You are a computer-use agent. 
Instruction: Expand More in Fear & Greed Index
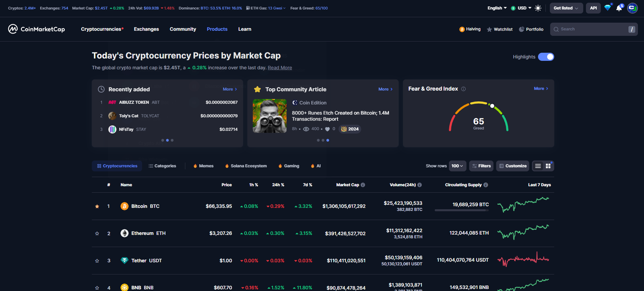[x=541, y=89]
